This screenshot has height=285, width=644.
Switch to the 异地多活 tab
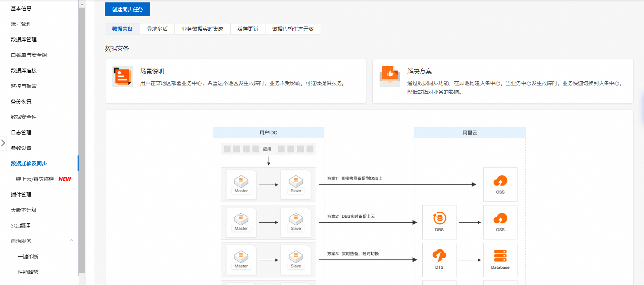tap(157, 29)
